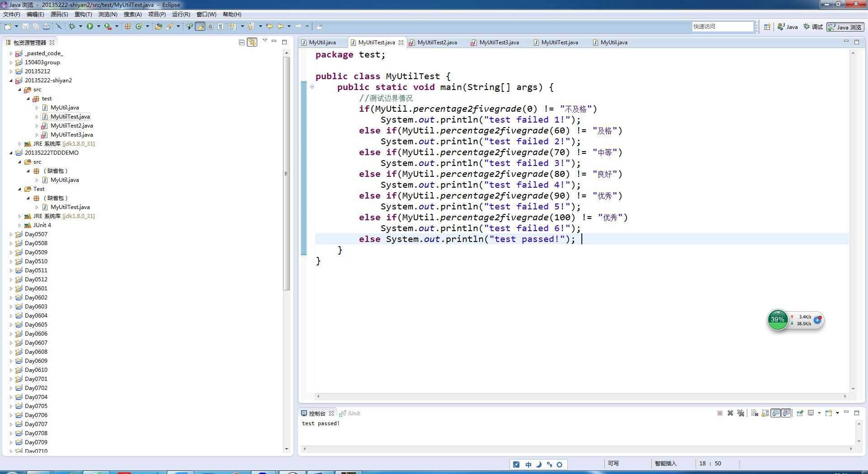Toggle Link with Editor in package explorer

point(252,42)
